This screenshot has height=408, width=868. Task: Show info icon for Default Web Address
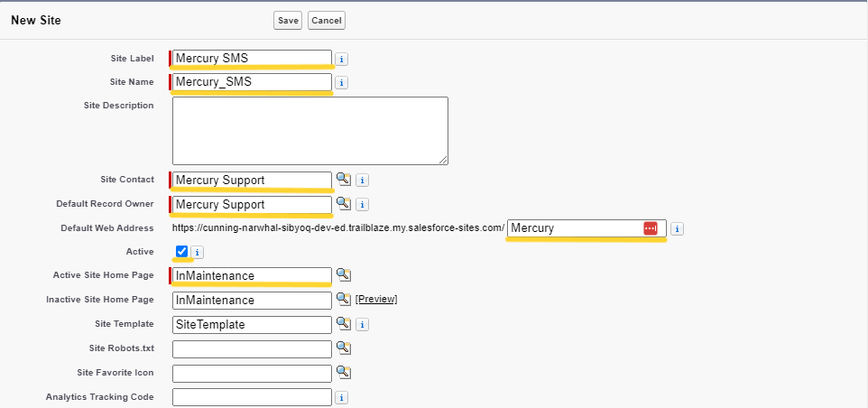tap(677, 228)
